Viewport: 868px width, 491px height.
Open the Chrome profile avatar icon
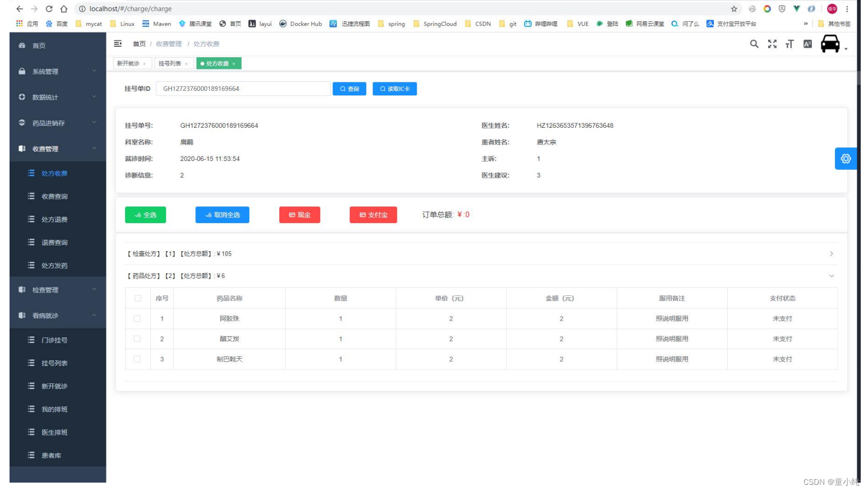pos(832,9)
